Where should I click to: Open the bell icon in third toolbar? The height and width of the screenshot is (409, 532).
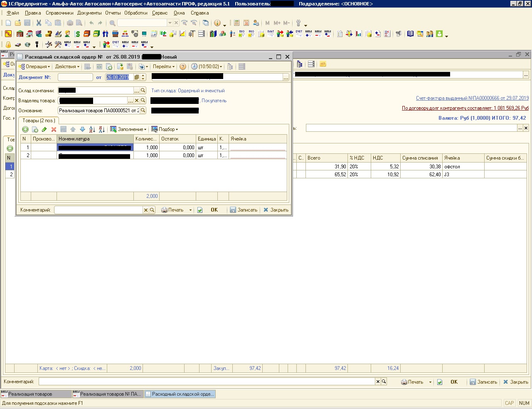[x=8, y=44]
